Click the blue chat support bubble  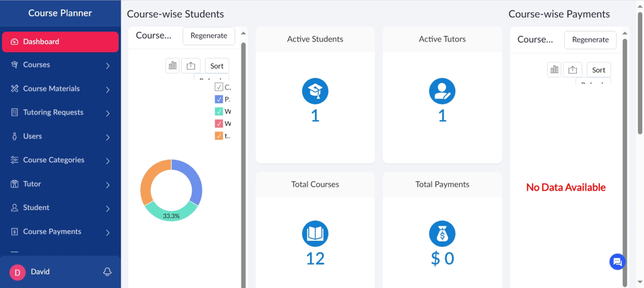[617, 262]
